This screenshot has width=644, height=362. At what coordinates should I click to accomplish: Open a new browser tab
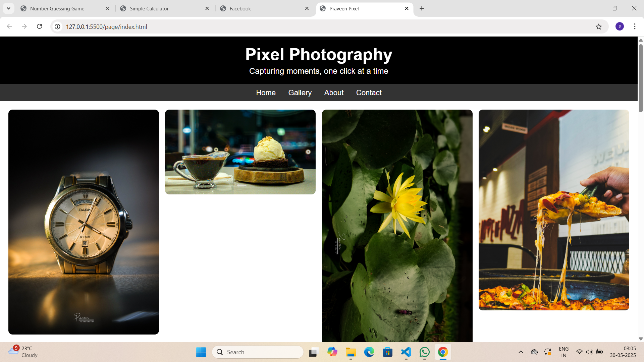[422, 8]
